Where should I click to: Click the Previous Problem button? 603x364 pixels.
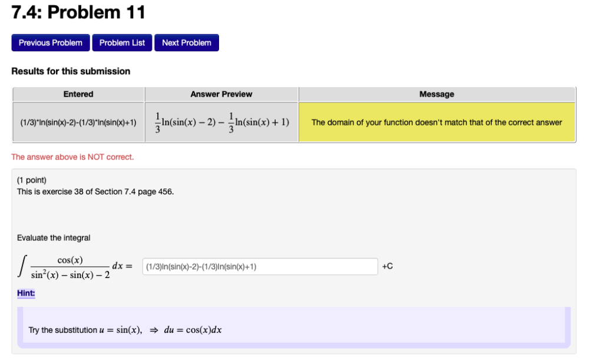[50, 42]
